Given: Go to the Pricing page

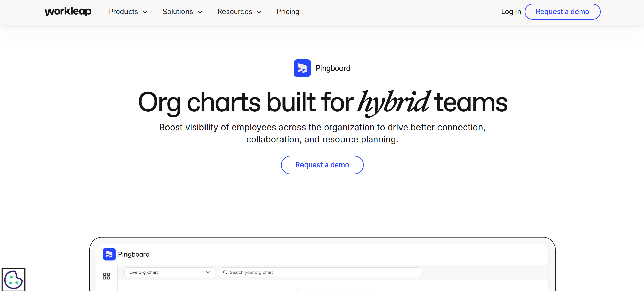Looking at the screenshot, I should (288, 12).
